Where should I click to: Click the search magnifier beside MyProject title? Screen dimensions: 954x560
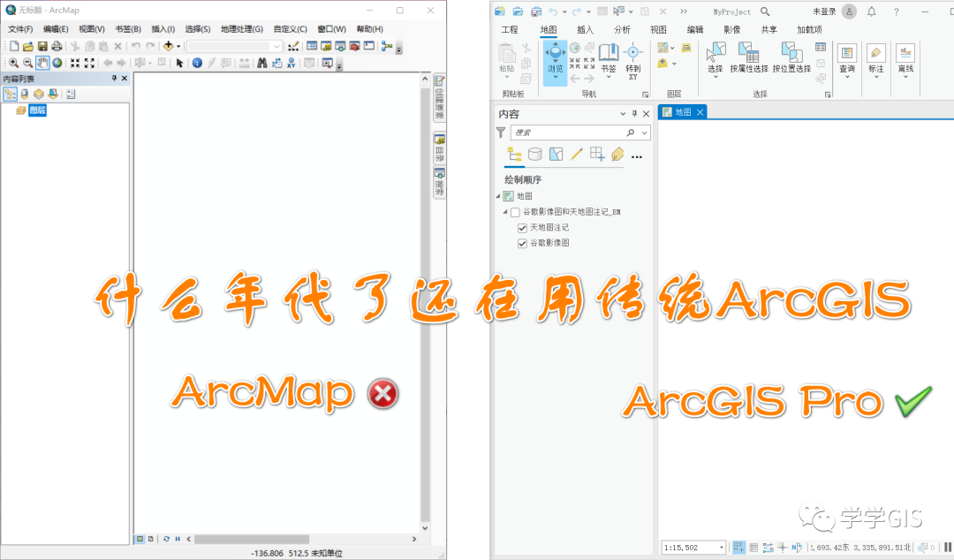click(765, 11)
